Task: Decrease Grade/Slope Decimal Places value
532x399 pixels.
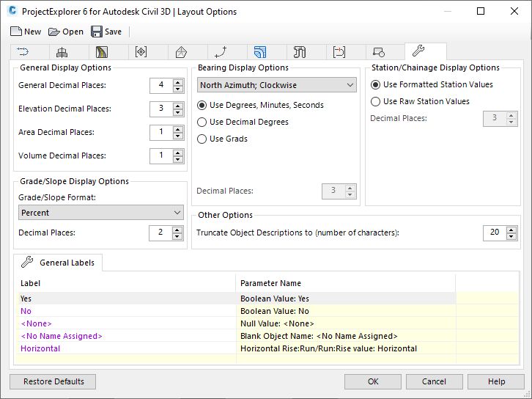Action: click(x=177, y=236)
